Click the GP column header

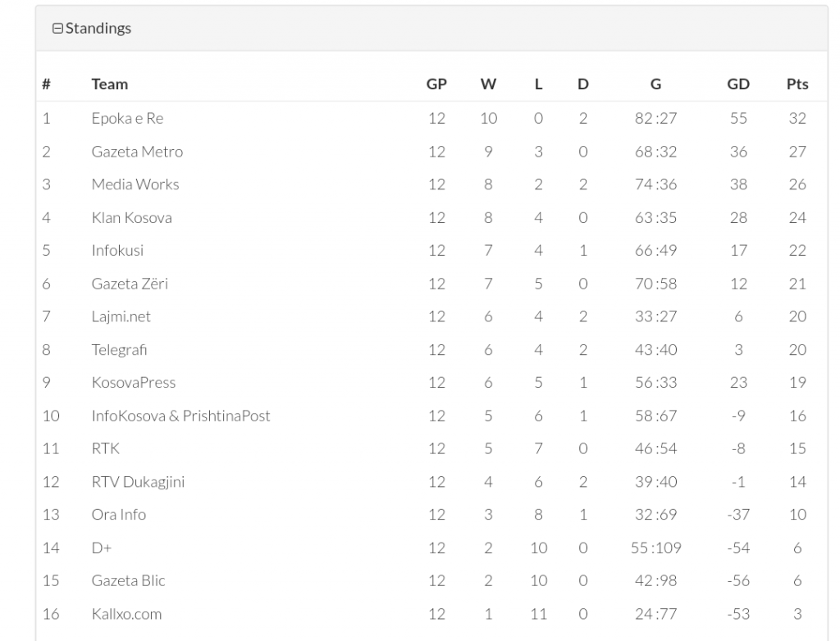[436, 84]
